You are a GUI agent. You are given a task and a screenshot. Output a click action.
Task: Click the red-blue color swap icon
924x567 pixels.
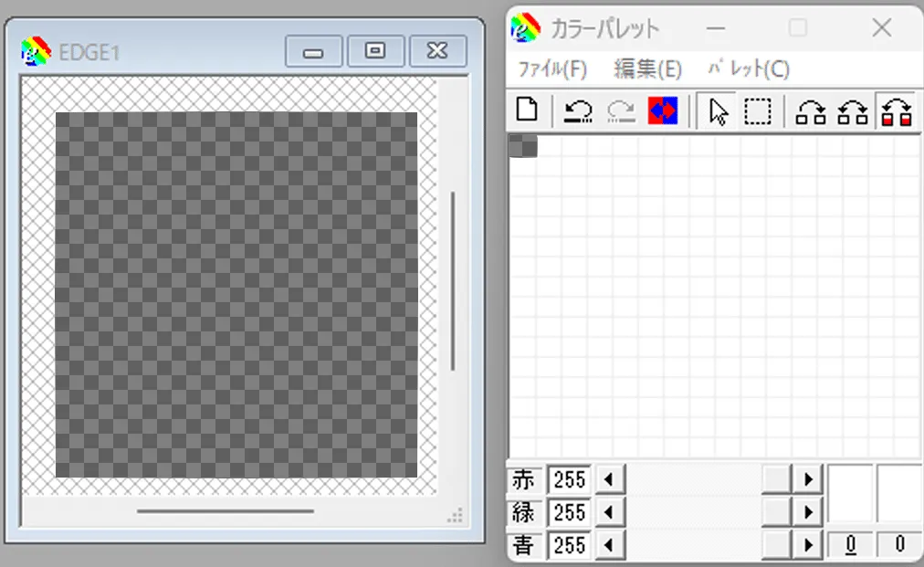[663, 110]
